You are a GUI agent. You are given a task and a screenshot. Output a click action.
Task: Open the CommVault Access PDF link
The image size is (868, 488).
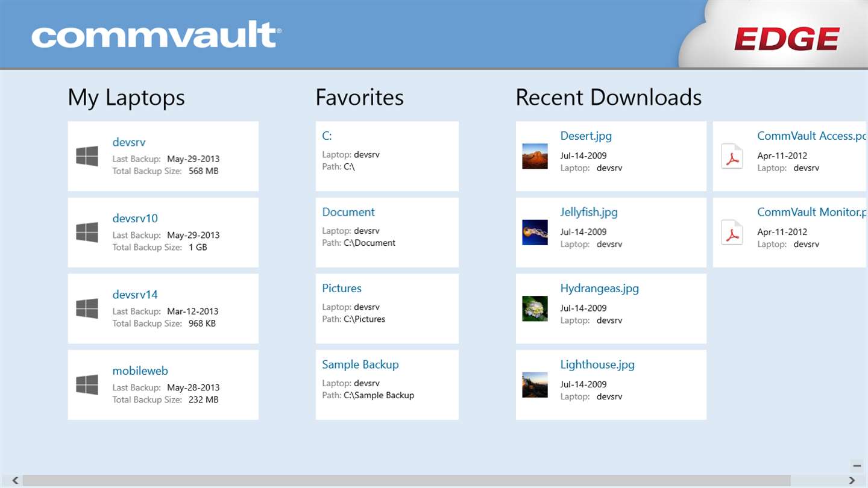[x=811, y=136]
